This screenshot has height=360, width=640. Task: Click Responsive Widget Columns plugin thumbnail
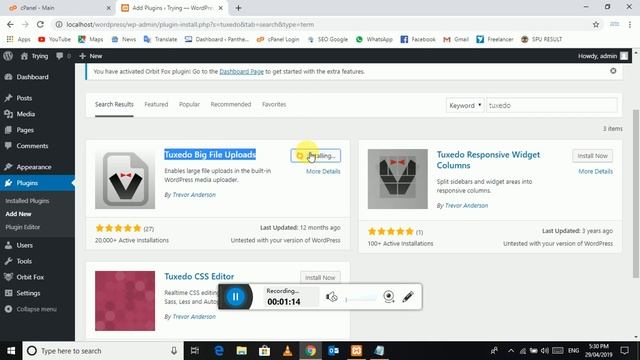coord(398,179)
